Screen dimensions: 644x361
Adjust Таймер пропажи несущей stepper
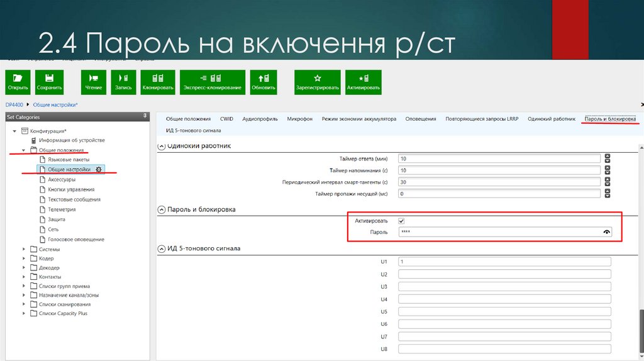point(608,194)
